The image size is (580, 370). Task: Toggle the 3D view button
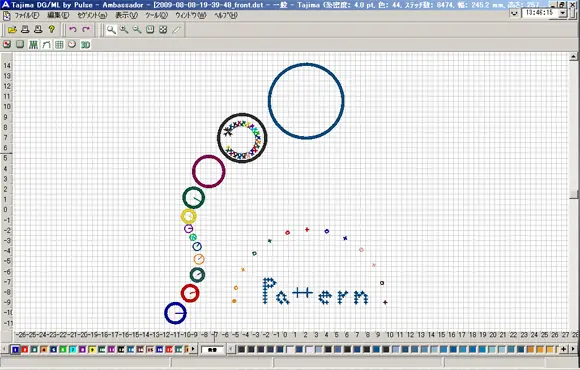click(x=85, y=45)
